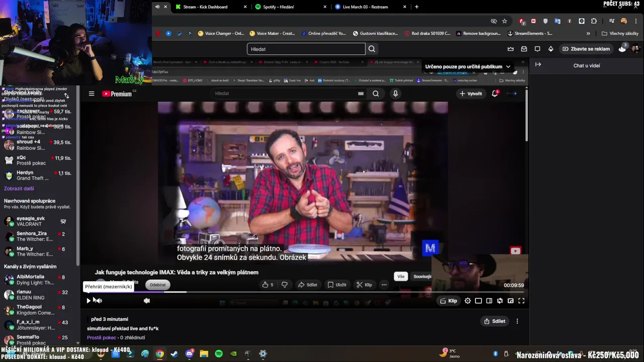Open the TheGagool channel in the sidebar
Image resolution: width=644 pixels, height=362 pixels.
(x=38, y=310)
